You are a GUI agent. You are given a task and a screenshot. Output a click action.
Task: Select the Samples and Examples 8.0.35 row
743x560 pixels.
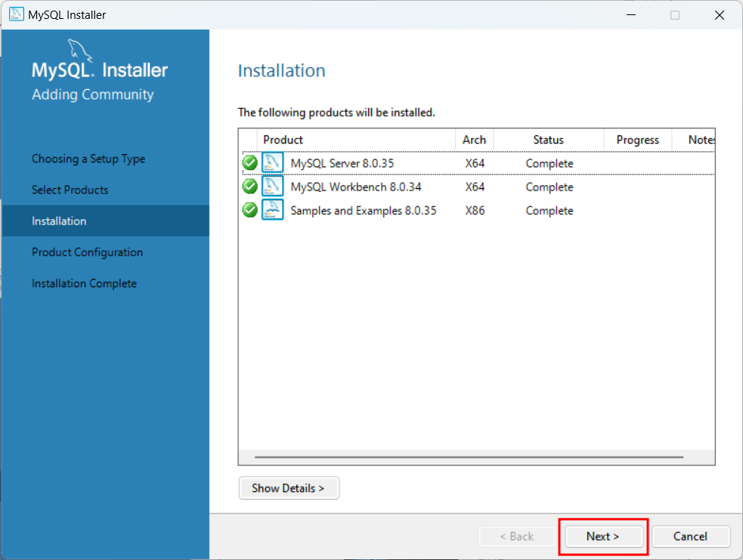tap(478, 210)
